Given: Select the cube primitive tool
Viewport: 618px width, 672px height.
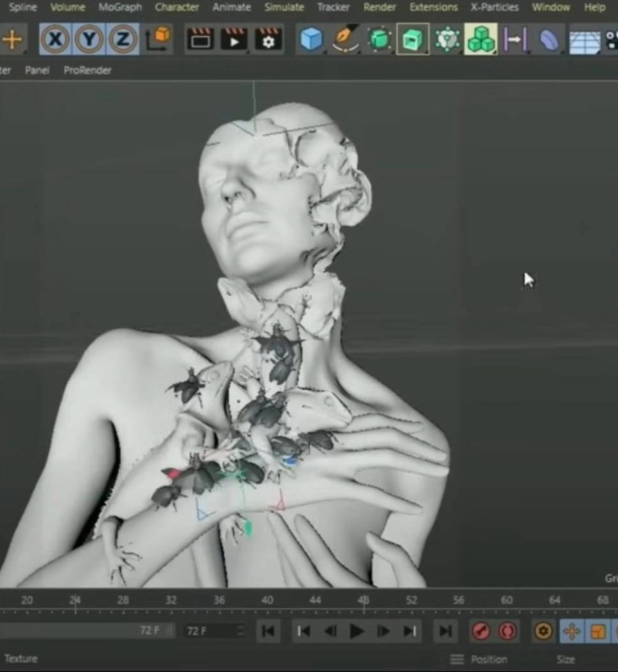Looking at the screenshot, I should [x=310, y=40].
